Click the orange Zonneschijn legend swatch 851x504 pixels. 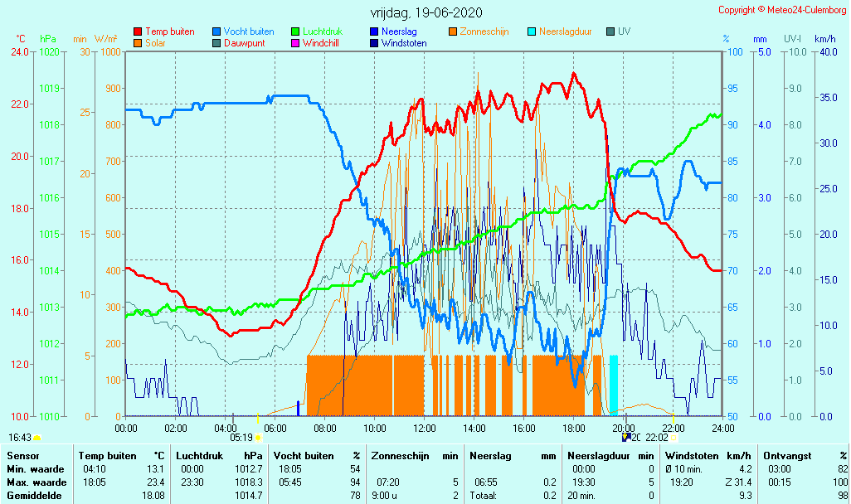click(453, 31)
